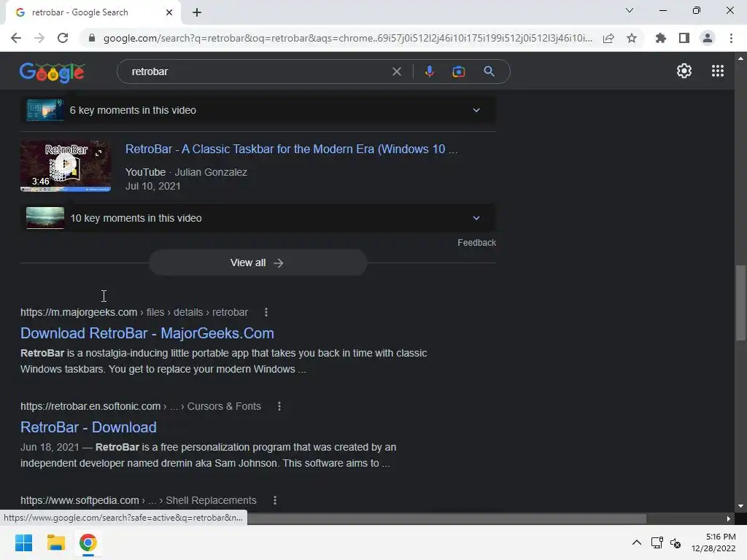Viewport: 747px width, 560px height.
Task: Reload the Google search page
Action: [x=63, y=38]
